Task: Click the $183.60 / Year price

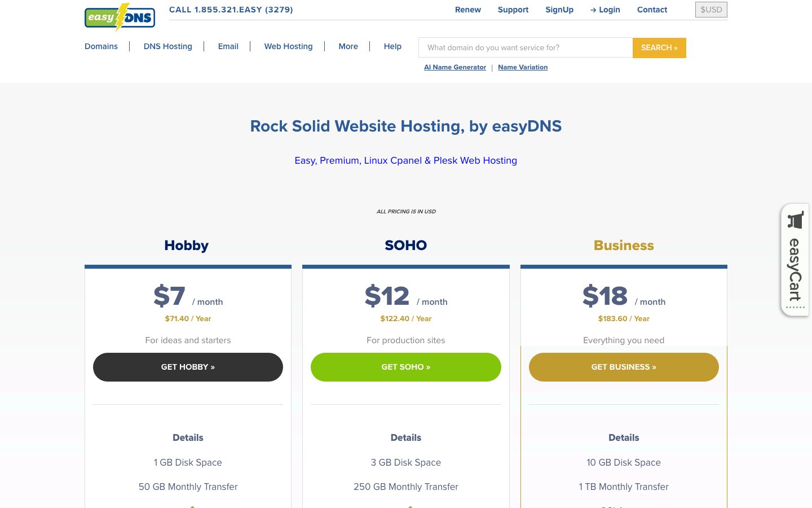Action: click(x=624, y=318)
